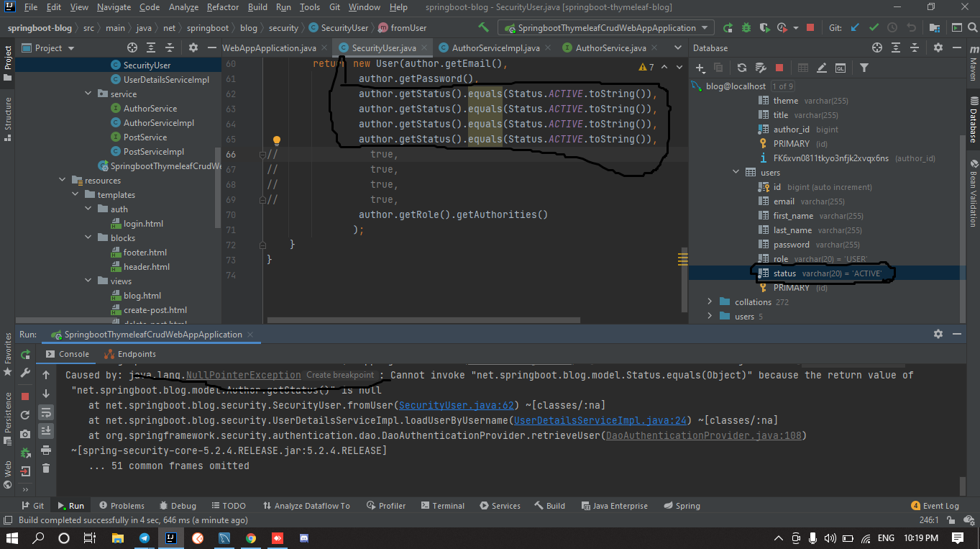Collapse the templates folder

coord(76,195)
